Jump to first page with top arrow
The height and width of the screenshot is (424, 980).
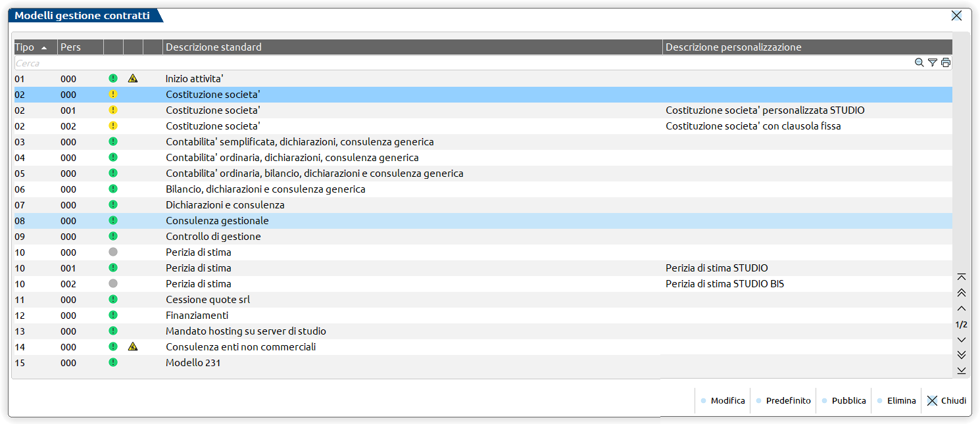[962, 277]
